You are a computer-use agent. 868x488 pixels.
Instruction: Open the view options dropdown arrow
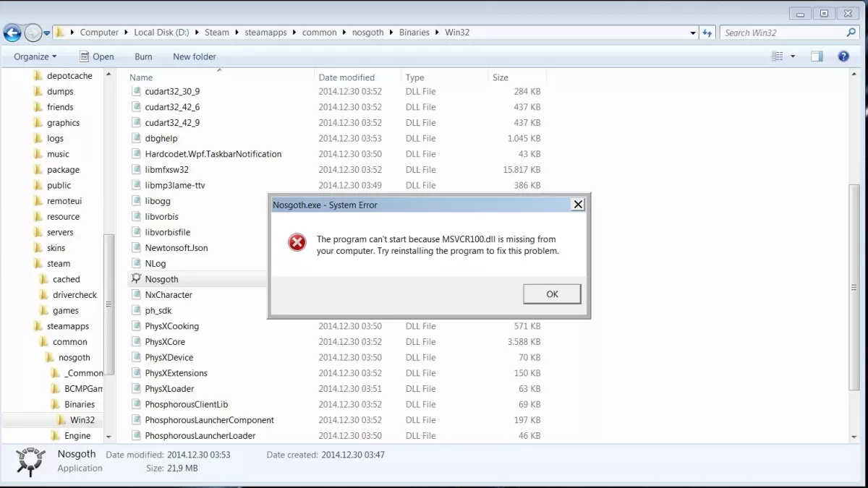(793, 56)
